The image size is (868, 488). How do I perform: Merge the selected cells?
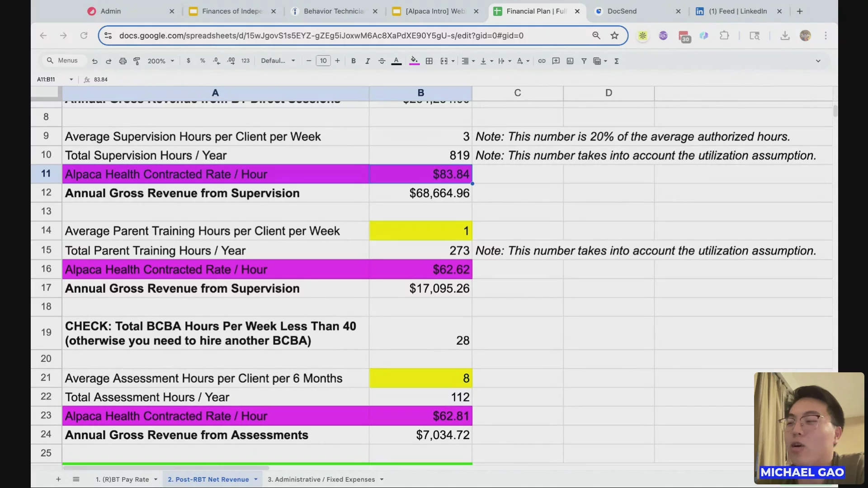point(444,61)
